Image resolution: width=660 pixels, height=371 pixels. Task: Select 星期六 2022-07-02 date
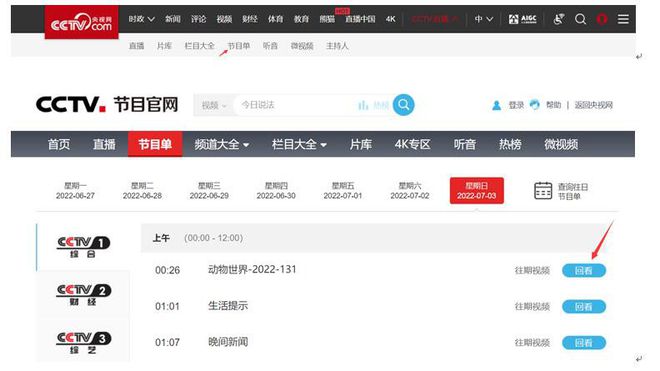[410, 191]
